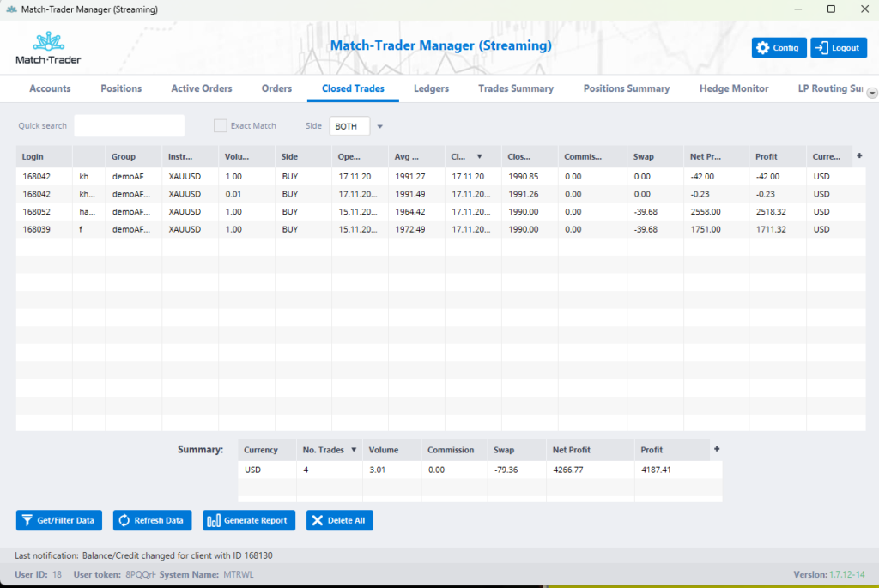
Task: Switch to the Ledgers tab
Action: coord(431,88)
